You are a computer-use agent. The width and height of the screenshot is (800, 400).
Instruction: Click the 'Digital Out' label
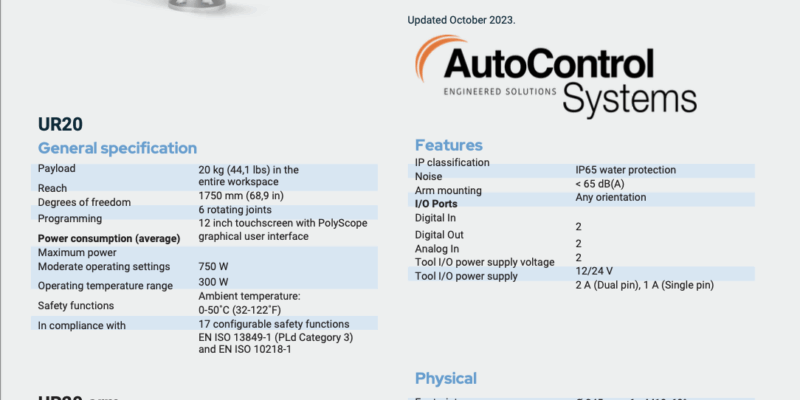pyautogui.click(x=439, y=235)
